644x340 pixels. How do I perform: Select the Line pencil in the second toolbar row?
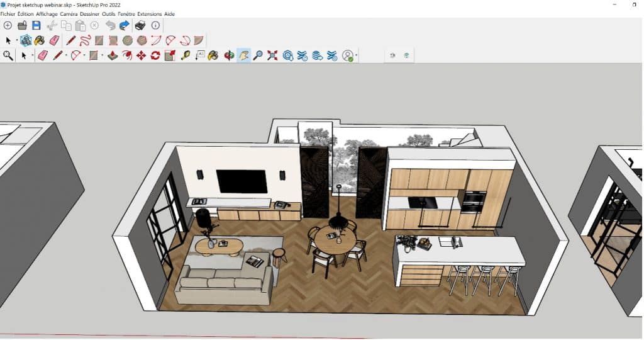point(70,40)
